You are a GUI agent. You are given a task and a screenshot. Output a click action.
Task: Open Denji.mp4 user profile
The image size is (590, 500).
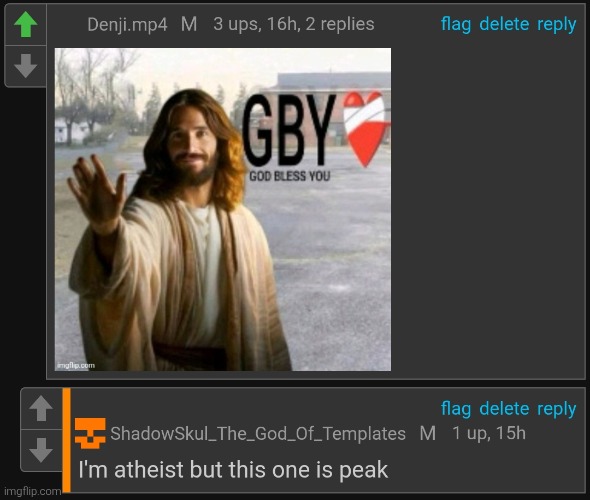click(x=127, y=25)
